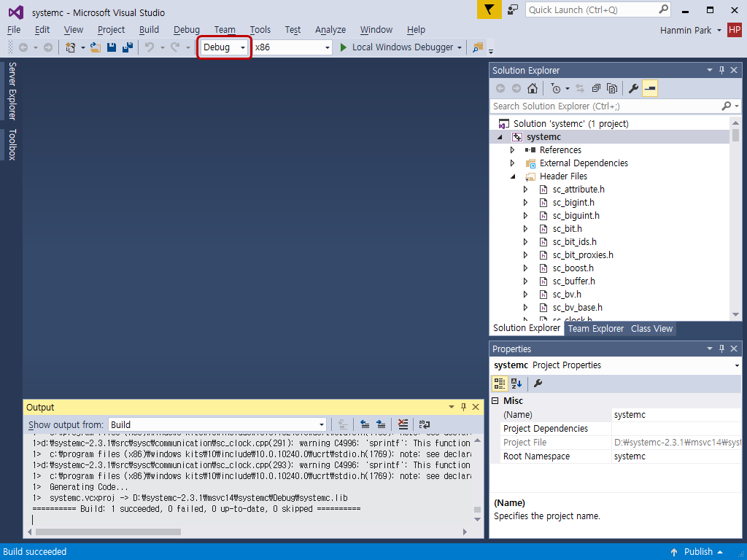Toggle Word Wrap in the Output pane

[424, 424]
